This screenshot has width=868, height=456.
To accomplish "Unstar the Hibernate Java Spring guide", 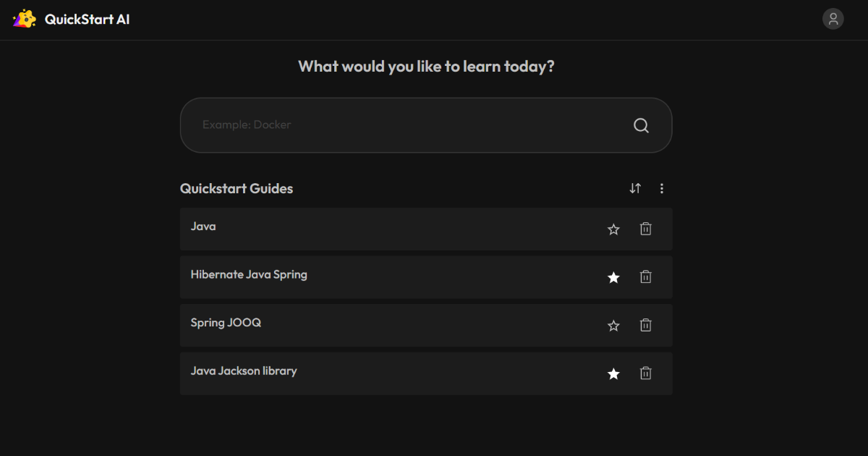I will click(x=613, y=277).
